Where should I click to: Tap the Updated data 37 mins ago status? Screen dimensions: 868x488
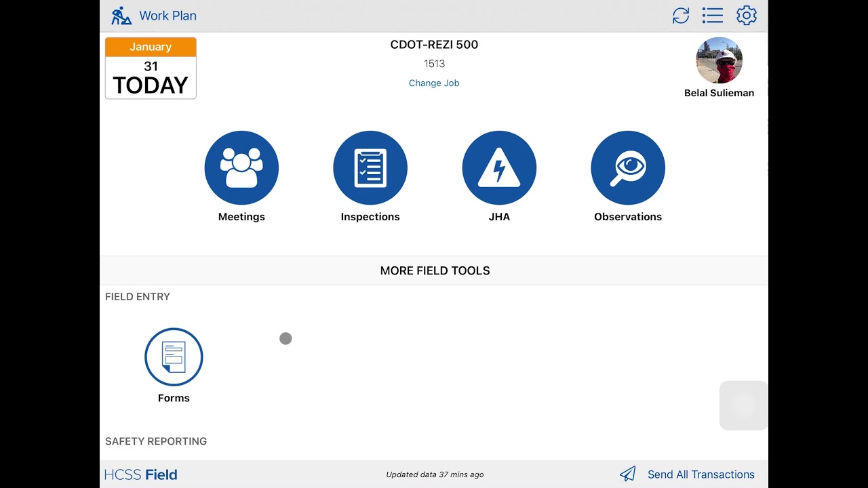point(435,474)
